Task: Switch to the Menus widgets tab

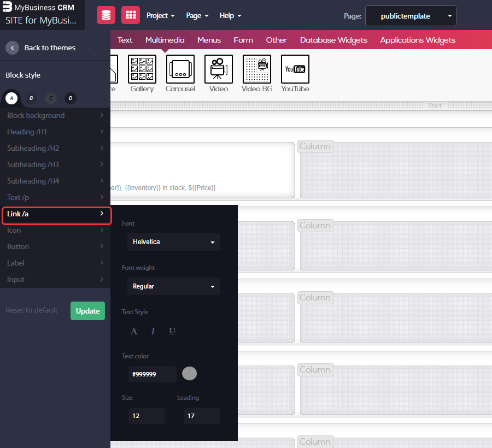Action: coord(209,40)
